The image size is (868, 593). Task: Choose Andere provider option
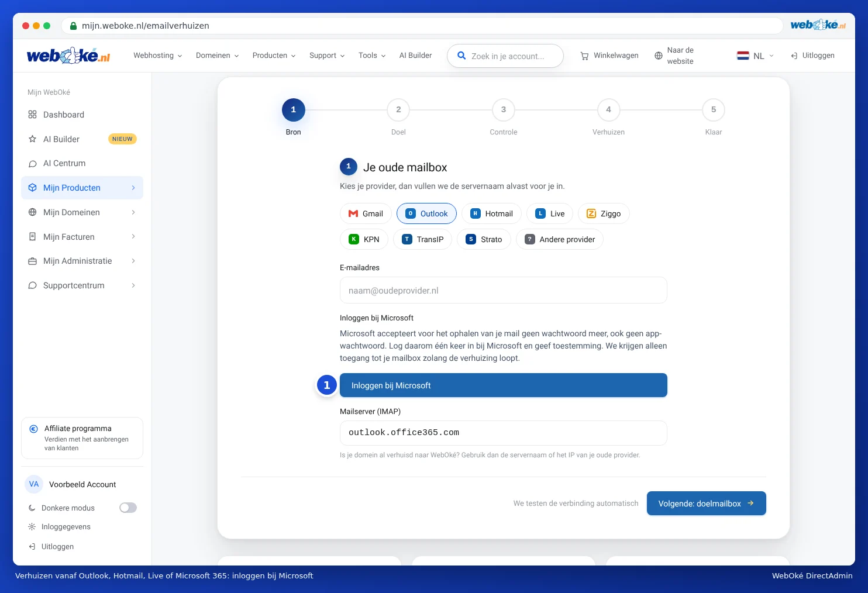click(x=560, y=239)
